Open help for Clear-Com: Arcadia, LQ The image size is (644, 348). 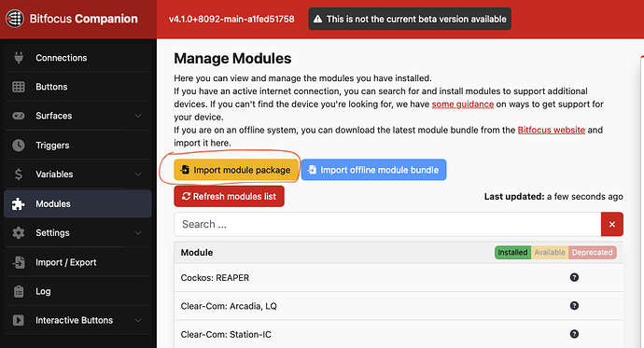pos(574,306)
